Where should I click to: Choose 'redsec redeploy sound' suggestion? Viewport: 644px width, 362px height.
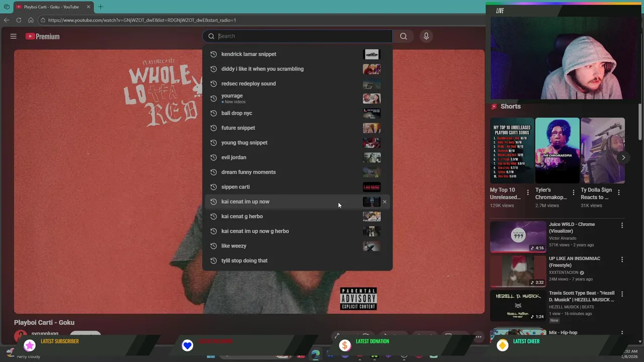[x=297, y=83]
